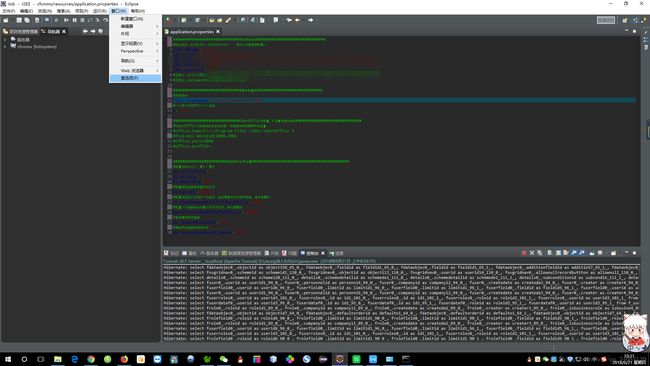Click the Forward navigation arrow in editor toolbar
The width and height of the screenshot is (650, 366).
click(310, 20)
